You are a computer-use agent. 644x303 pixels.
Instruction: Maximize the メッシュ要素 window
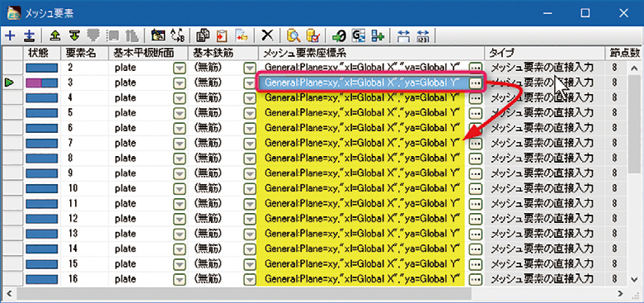pyautogui.click(x=585, y=13)
